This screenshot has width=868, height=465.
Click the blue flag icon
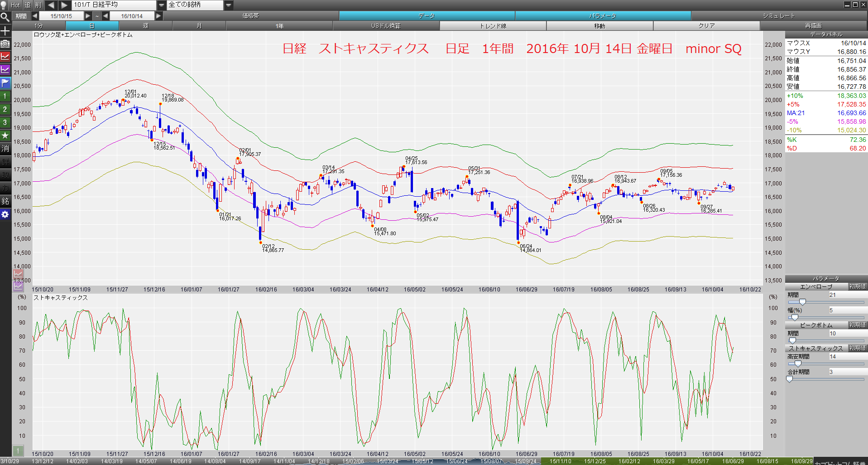(x=5, y=83)
